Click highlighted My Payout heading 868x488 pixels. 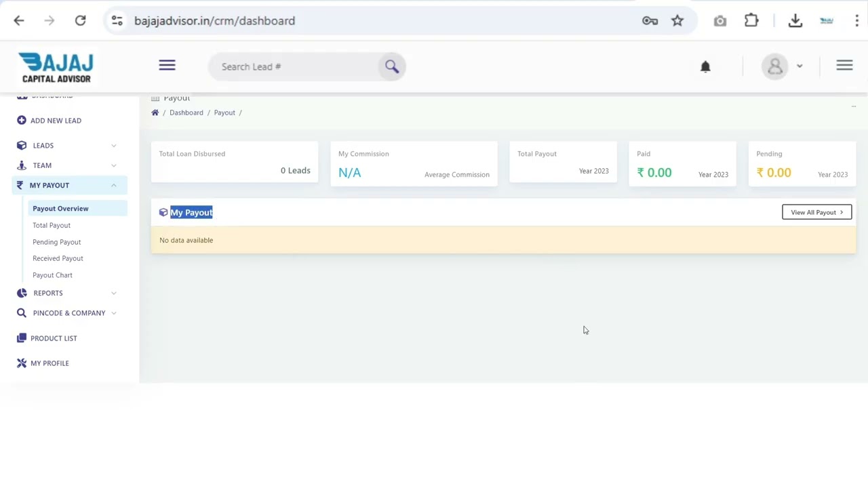coord(191,213)
